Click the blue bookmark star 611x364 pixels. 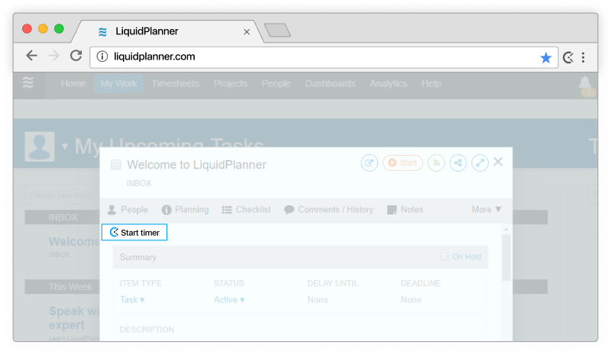tap(545, 58)
